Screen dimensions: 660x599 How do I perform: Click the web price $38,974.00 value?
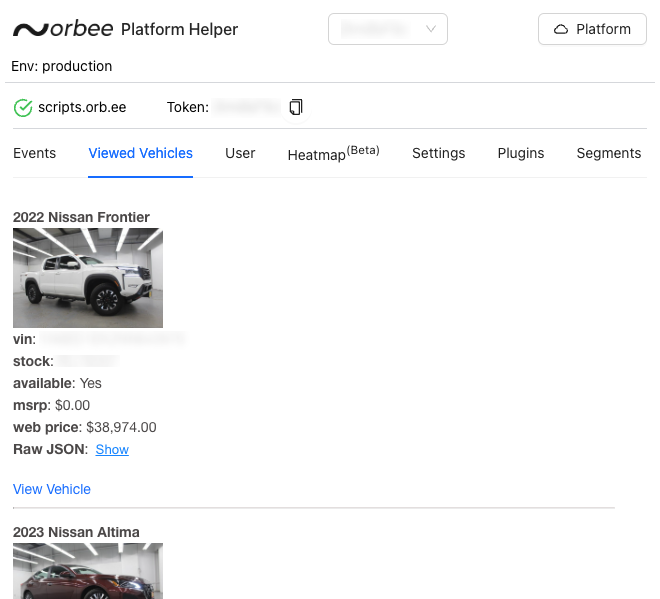[x=121, y=427]
